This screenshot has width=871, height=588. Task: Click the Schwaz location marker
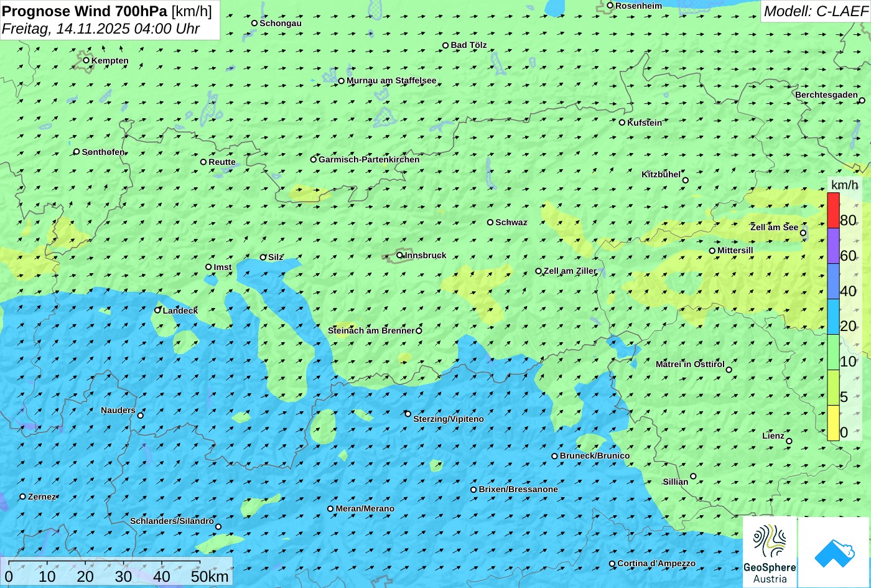490,222
